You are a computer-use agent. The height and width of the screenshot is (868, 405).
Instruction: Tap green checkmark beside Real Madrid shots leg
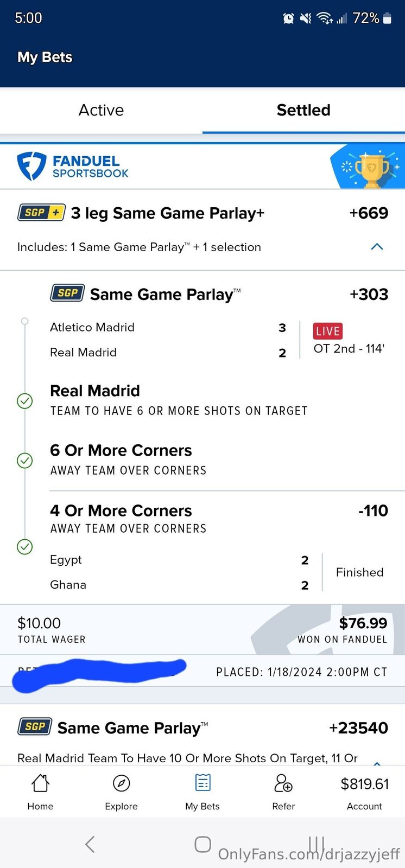coord(25,401)
